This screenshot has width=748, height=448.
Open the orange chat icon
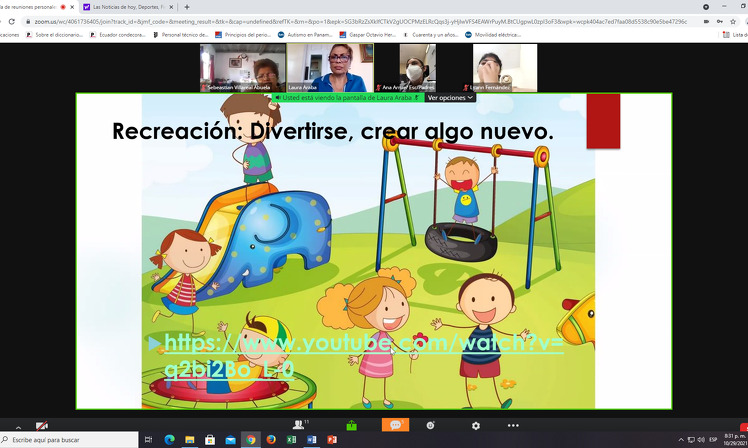click(x=395, y=425)
